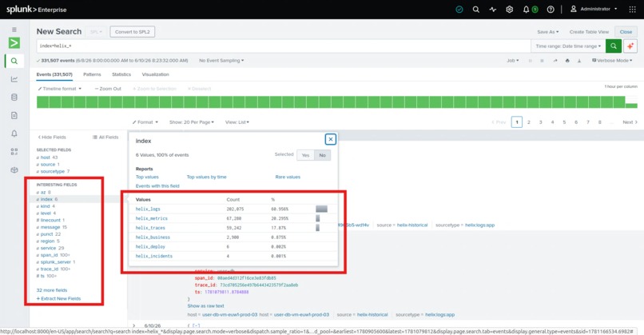Set index field Selected to Yes
The height and width of the screenshot is (335, 644).
[x=305, y=155]
